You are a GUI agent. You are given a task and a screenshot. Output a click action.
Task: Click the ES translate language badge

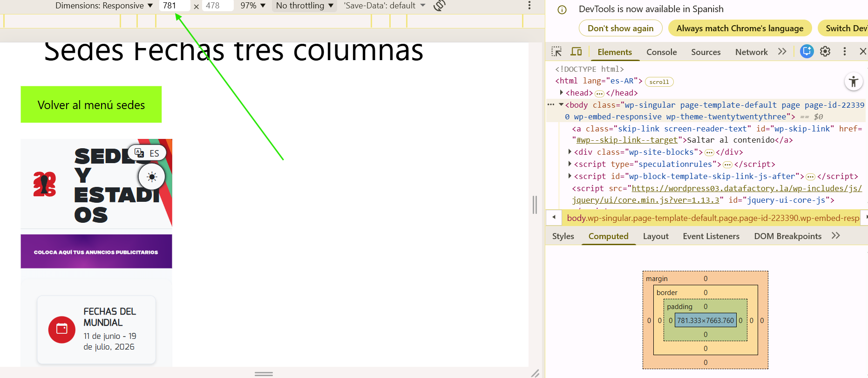click(147, 153)
